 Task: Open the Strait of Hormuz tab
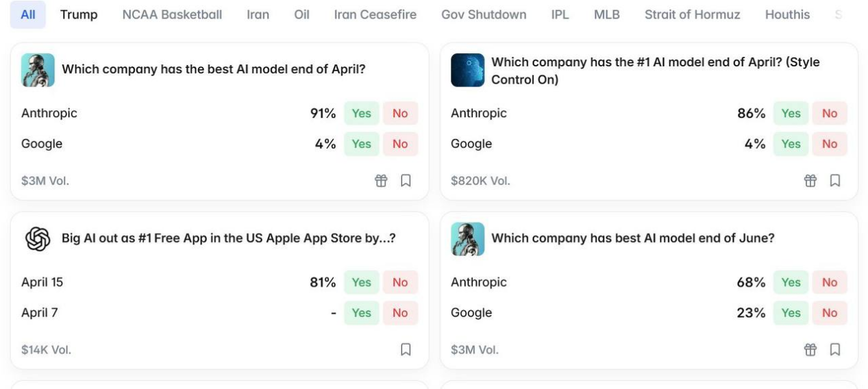(x=692, y=14)
